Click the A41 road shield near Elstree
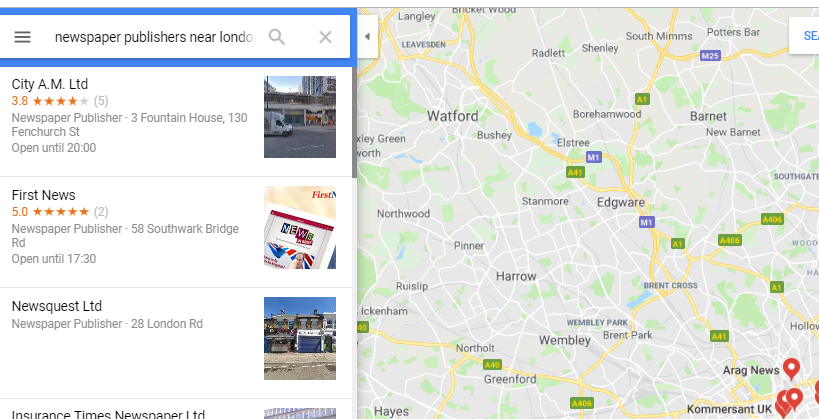Screen dimensions: 819x419 click(x=576, y=172)
